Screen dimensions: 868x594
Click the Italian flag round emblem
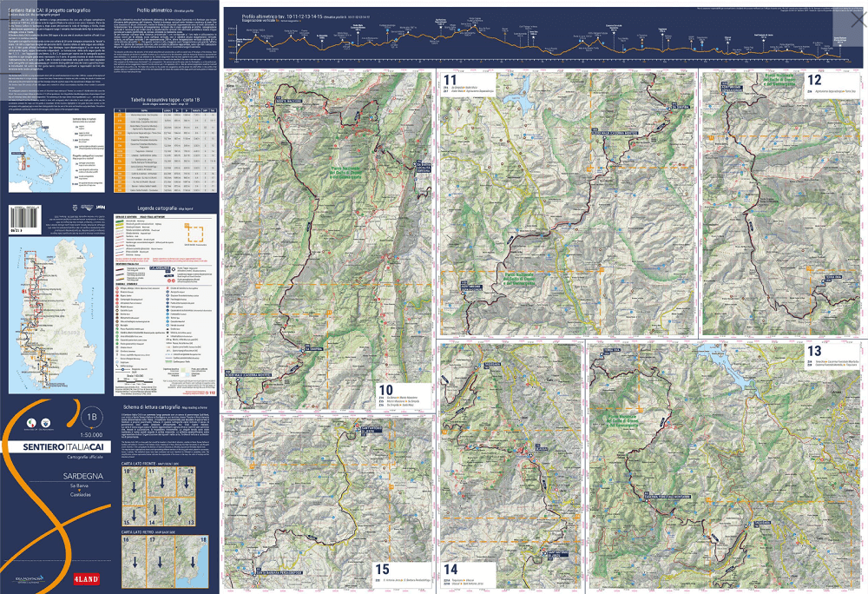(30, 425)
